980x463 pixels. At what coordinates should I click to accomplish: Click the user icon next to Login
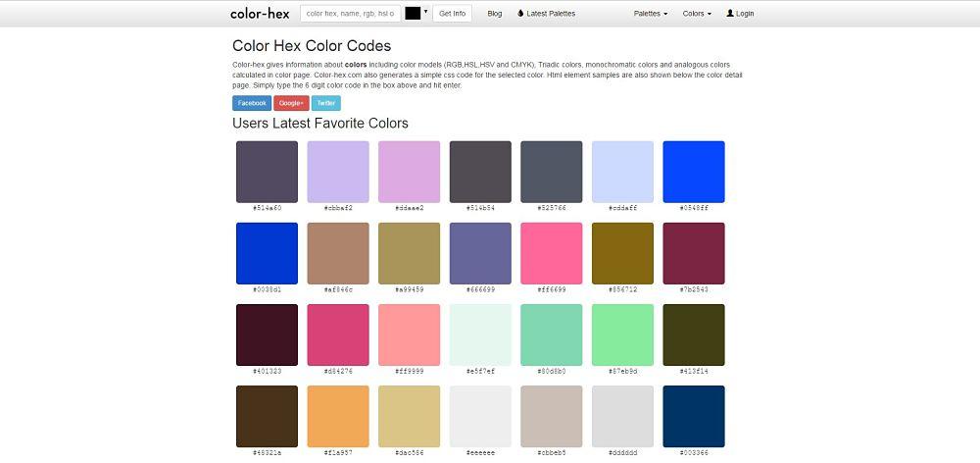point(730,14)
